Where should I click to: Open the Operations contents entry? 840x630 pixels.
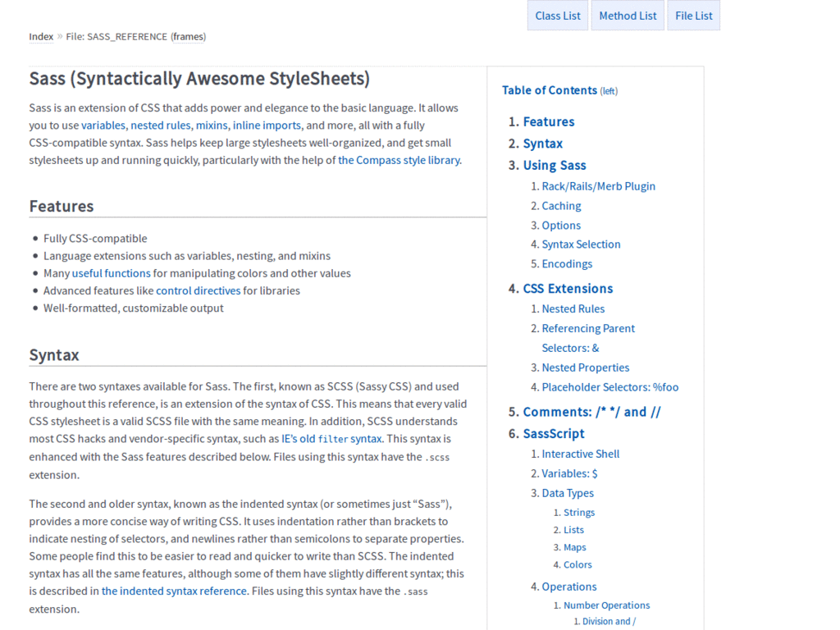click(x=569, y=587)
